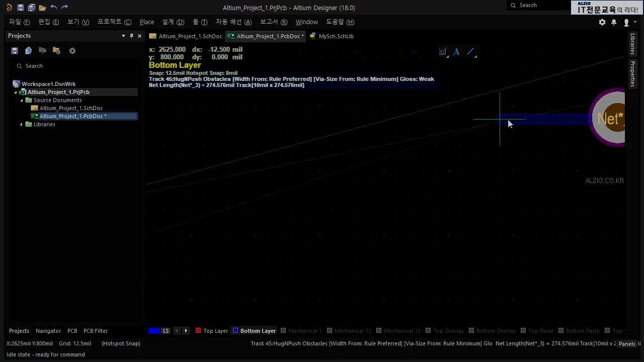Switch to Altium_Project_1.PcbDoc document tab

click(x=266, y=36)
